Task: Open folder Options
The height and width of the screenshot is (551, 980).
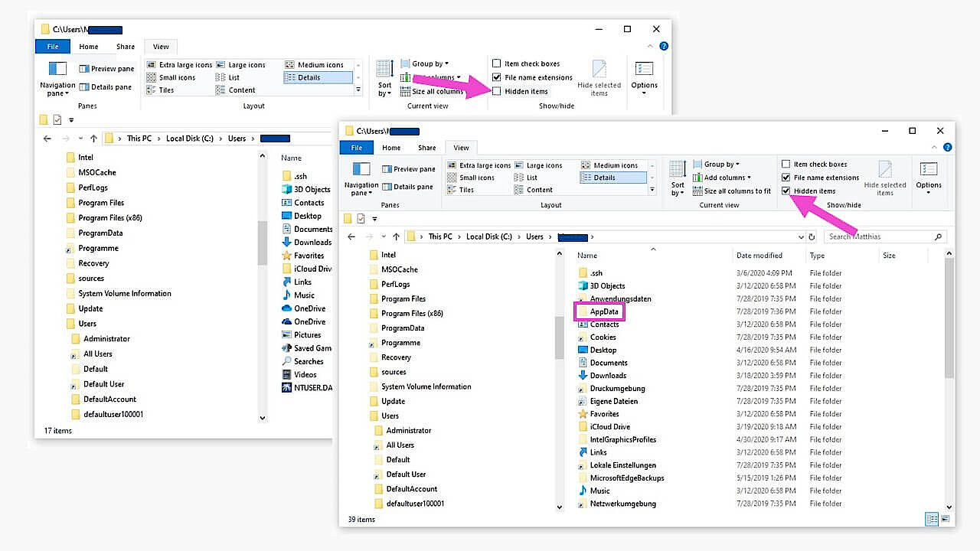Action: 929,176
